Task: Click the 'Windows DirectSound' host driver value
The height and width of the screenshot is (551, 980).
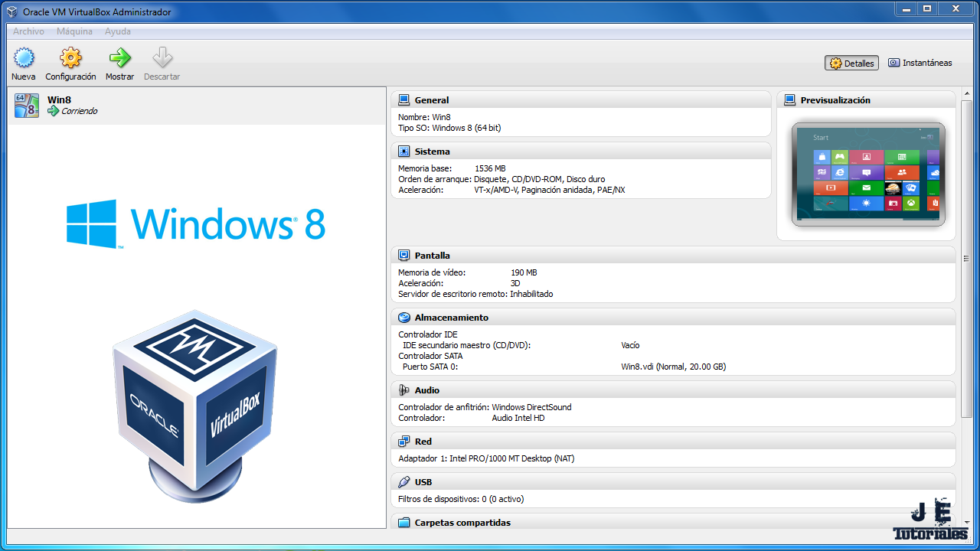Action: pos(531,407)
